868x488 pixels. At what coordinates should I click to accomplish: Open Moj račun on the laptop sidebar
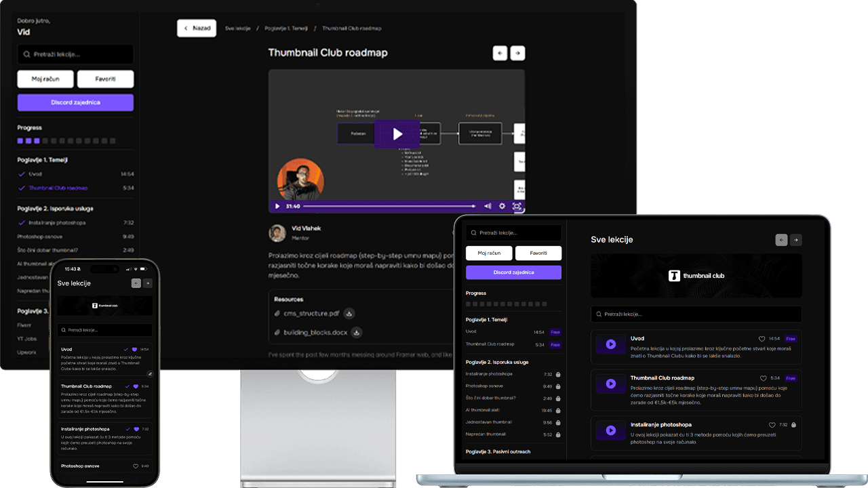(x=488, y=253)
